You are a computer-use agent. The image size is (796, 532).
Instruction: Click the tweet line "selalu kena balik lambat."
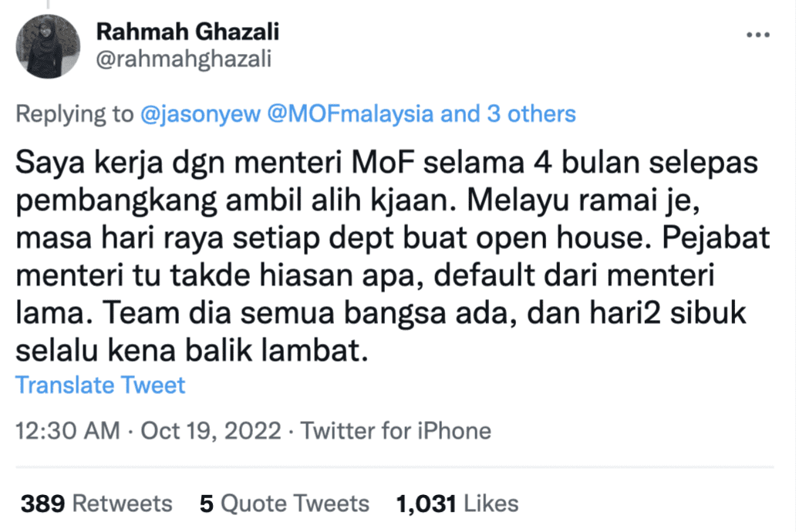(192, 350)
